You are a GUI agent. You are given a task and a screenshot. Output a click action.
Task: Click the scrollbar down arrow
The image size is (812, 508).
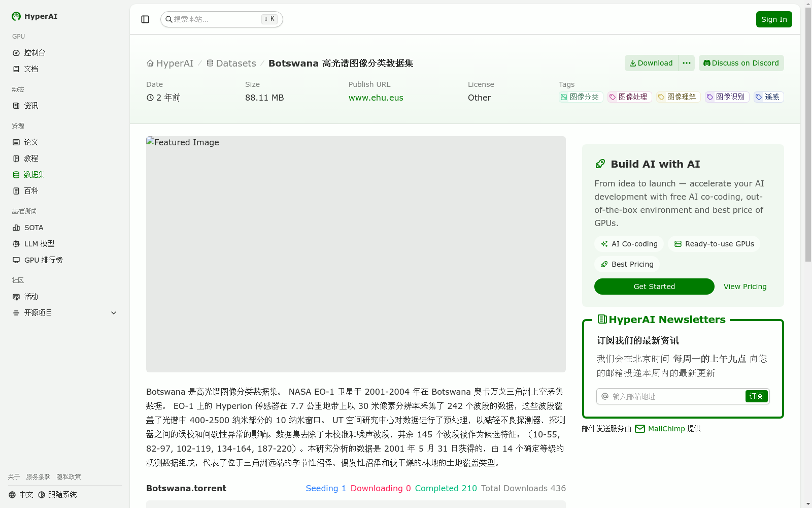808,504
